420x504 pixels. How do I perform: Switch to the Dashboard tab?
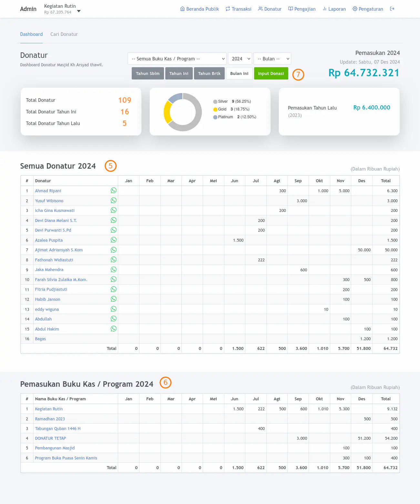point(31,34)
